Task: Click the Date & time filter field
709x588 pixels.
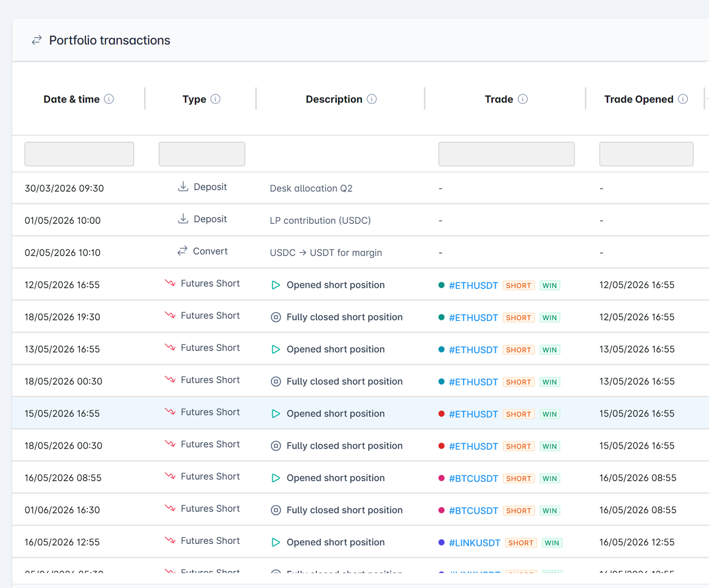Action: coord(79,154)
